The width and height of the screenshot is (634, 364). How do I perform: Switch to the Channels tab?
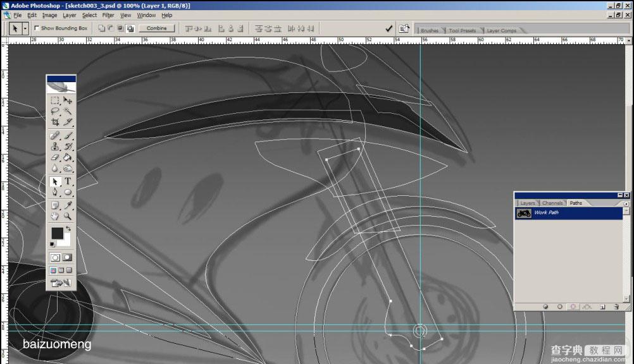point(552,203)
